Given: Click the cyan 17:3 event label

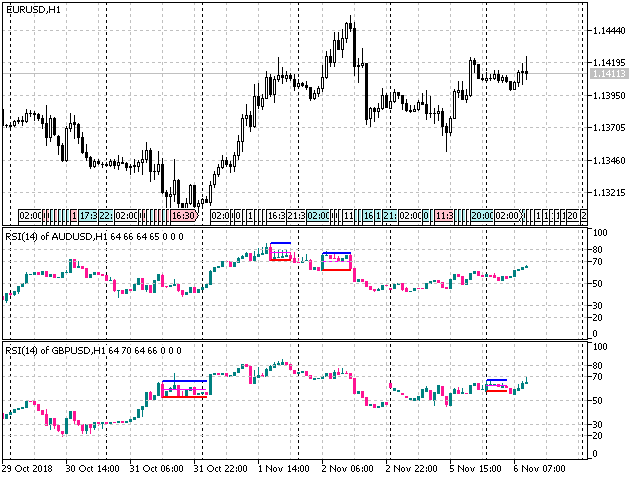Looking at the screenshot, I should click(88, 215).
